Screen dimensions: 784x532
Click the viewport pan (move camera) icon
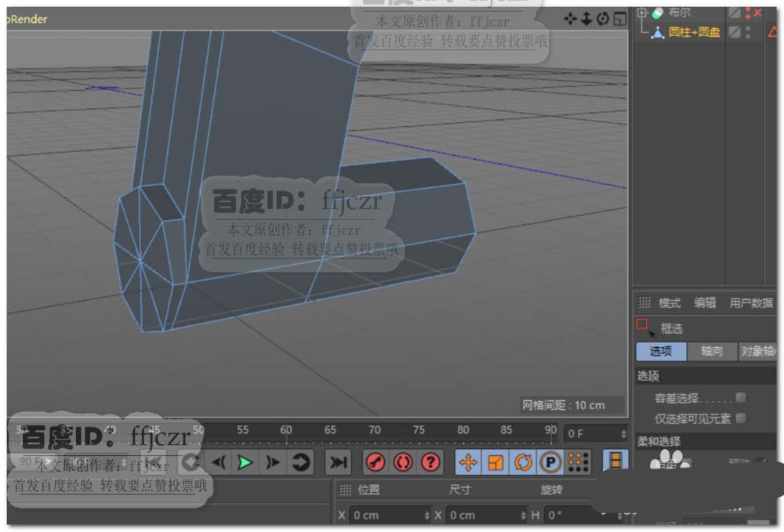pyautogui.click(x=570, y=19)
